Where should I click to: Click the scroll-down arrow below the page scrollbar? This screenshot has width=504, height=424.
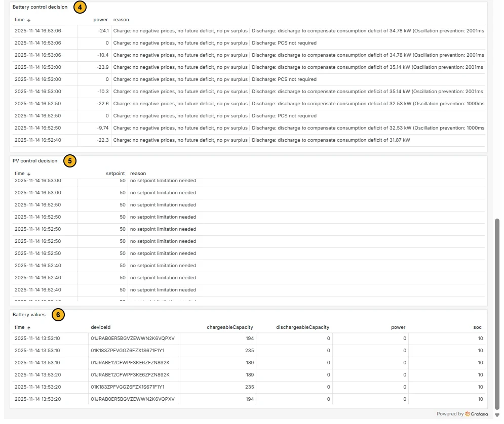pos(497,415)
